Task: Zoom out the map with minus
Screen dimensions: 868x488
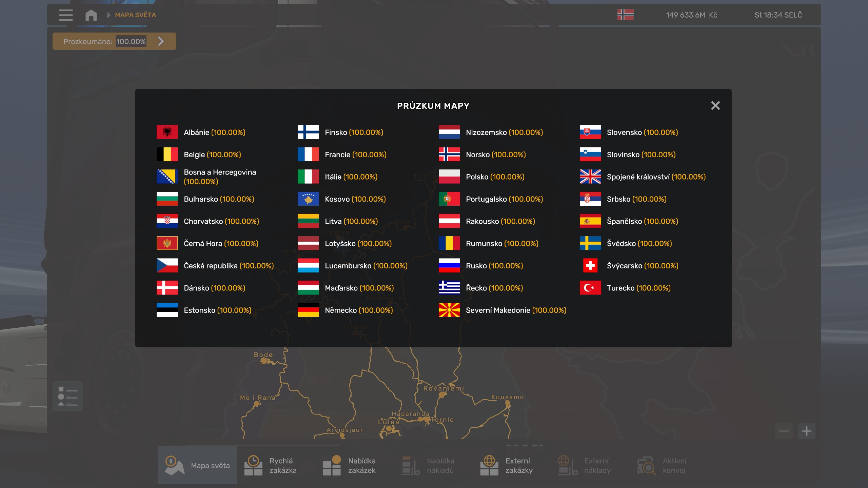Action: (784, 431)
